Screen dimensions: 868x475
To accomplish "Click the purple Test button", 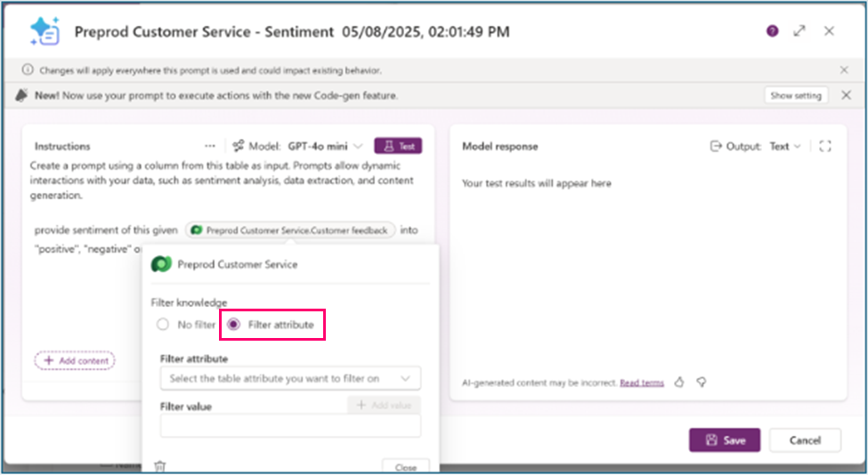I will [398, 146].
